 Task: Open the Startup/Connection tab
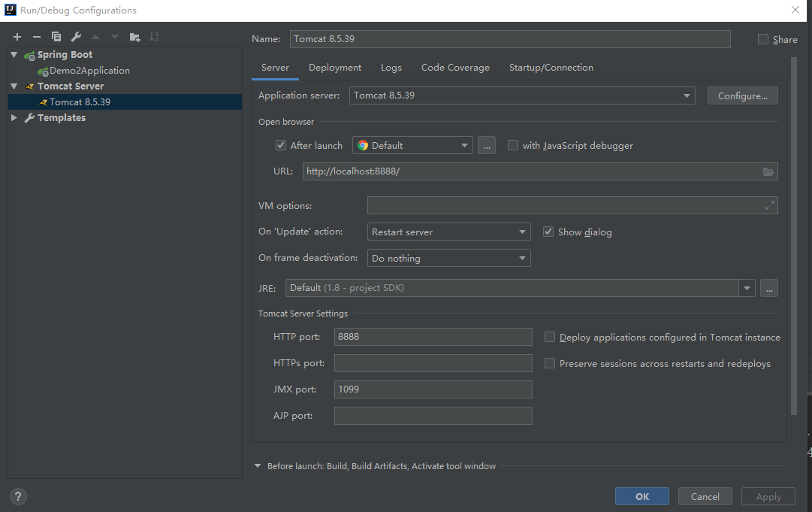(551, 68)
